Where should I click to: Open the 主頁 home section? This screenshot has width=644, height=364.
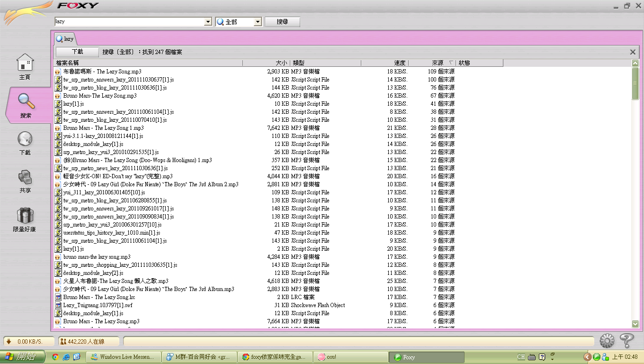[x=25, y=66]
